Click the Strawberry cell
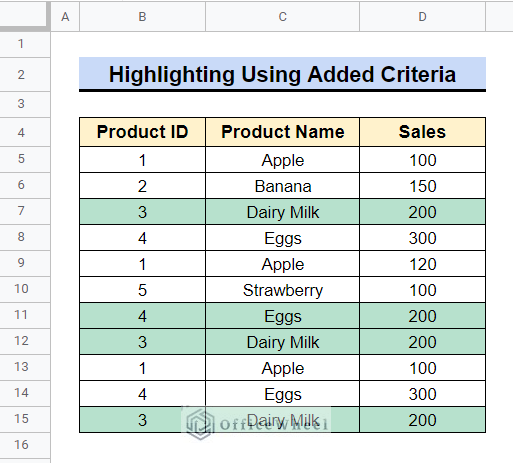 282,290
